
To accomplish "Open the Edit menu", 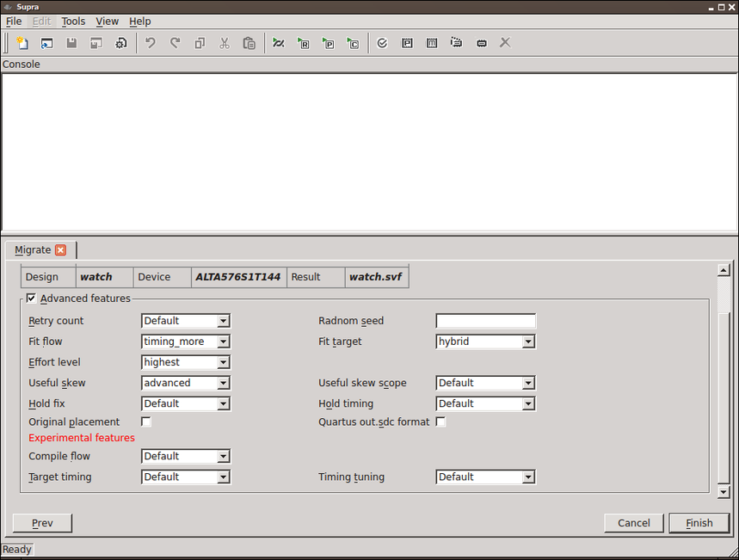I will coord(41,22).
